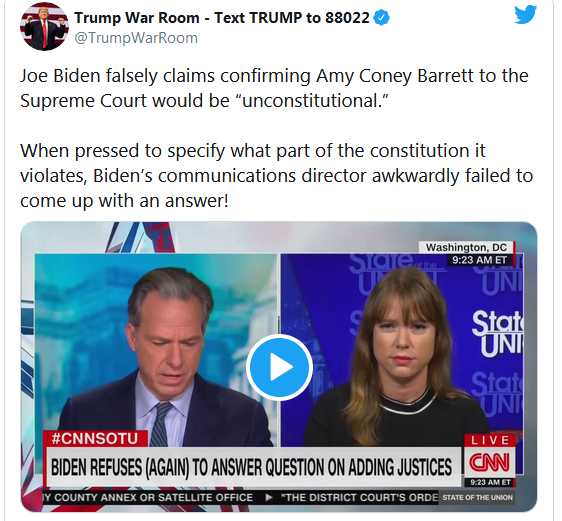
Task: Click the State of the Union ticker label
Action: 477,497
